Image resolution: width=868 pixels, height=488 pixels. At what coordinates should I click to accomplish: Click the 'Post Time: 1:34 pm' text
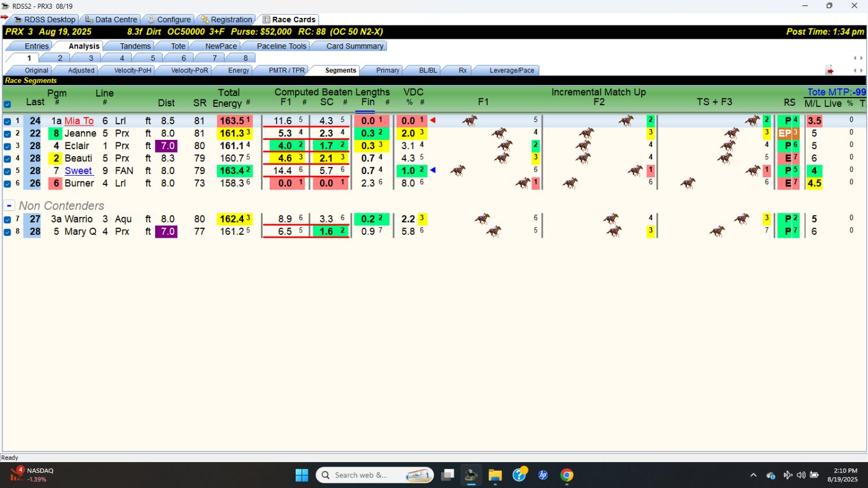[825, 32]
